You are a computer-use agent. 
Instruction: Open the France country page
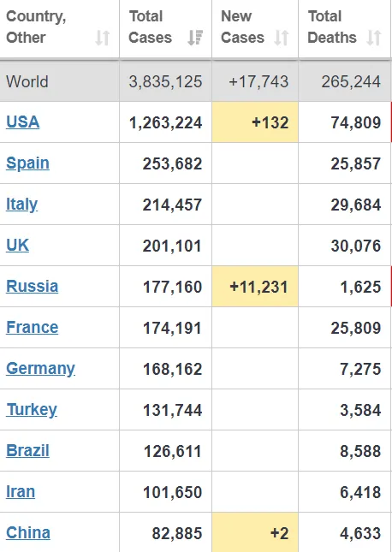(x=32, y=328)
